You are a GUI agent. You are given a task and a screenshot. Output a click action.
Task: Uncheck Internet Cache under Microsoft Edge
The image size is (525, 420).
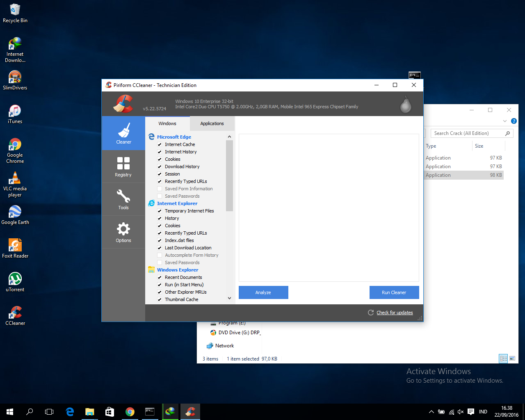click(160, 144)
